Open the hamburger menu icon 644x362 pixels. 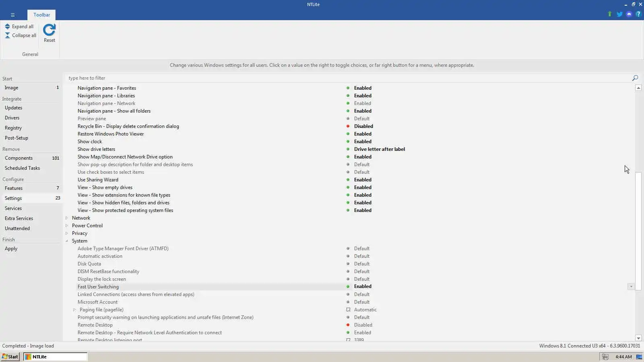click(x=12, y=15)
